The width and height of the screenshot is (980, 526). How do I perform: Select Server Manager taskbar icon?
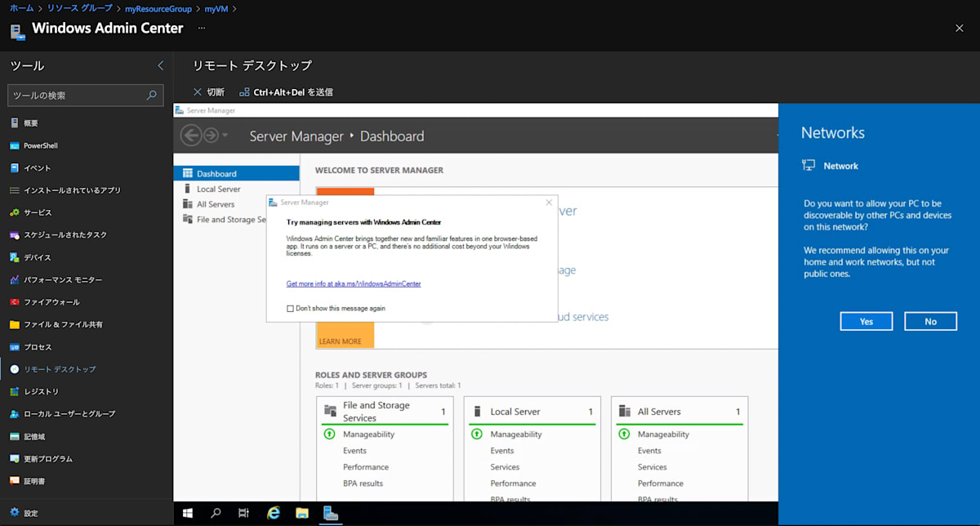click(x=331, y=513)
